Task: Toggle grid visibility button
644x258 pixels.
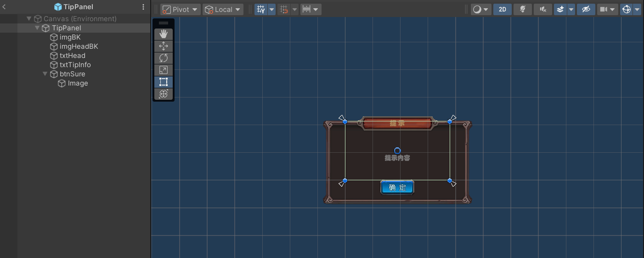Action: coord(261,10)
